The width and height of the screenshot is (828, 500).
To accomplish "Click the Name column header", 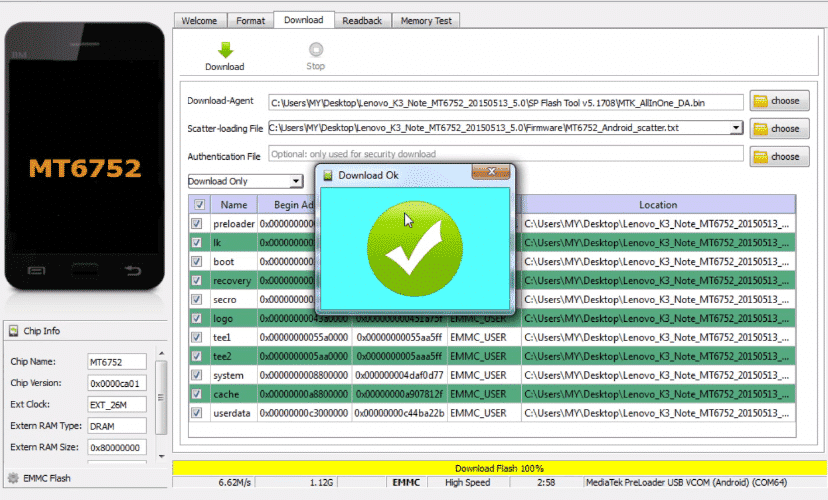I will [234, 205].
